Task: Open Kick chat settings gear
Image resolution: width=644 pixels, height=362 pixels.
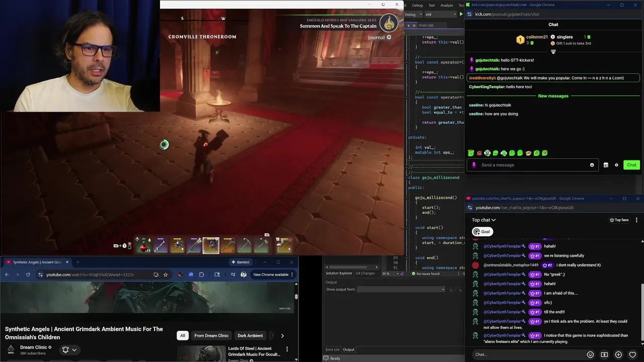Action: [616, 165]
